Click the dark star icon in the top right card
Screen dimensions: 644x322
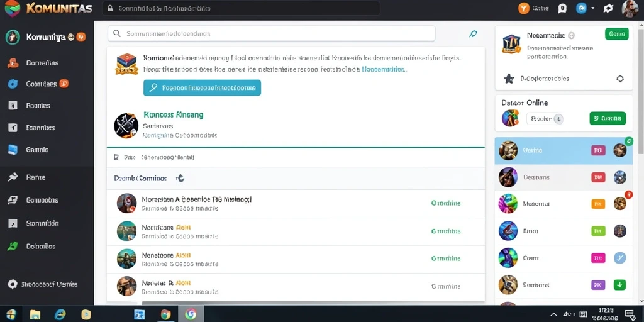pyautogui.click(x=509, y=79)
